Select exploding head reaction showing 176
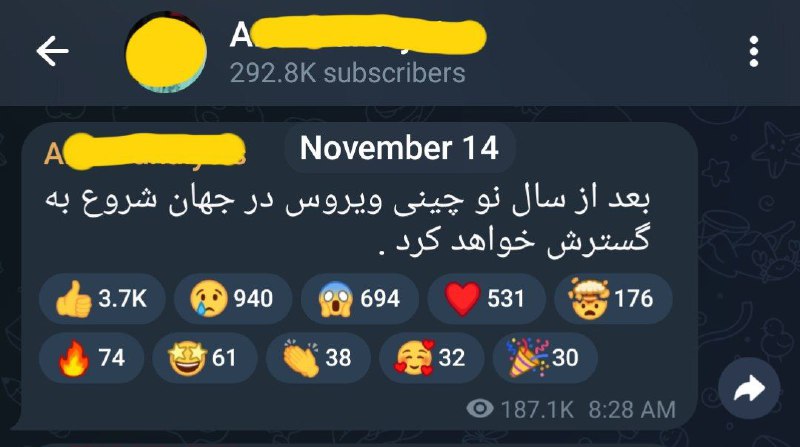The height and width of the screenshot is (447, 800). click(x=613, y=299)
